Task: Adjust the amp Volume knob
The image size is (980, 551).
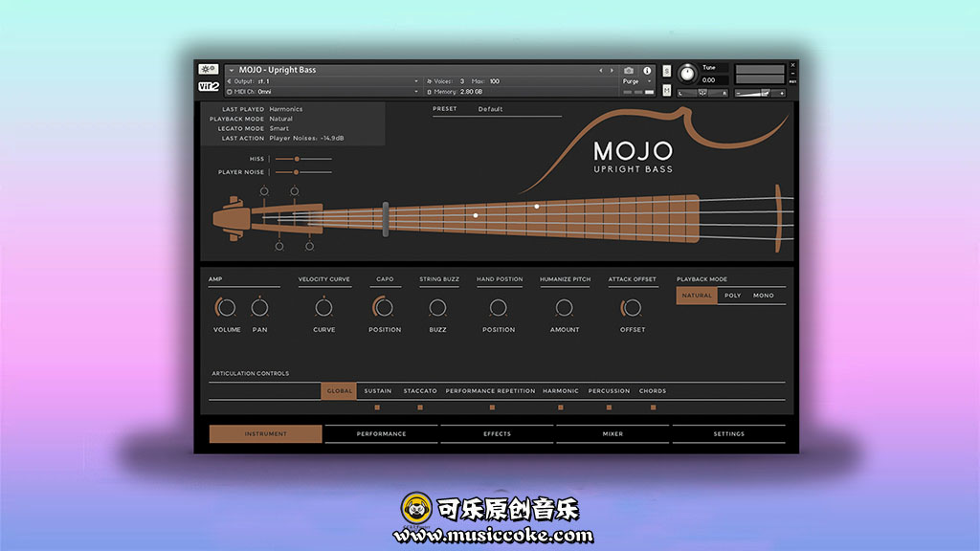Action: click(226, 307)
